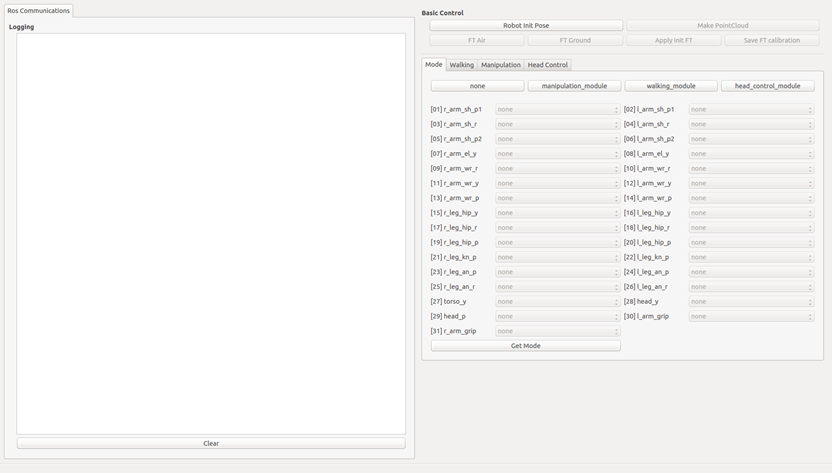Select the Mode tab

pos(433,64)
